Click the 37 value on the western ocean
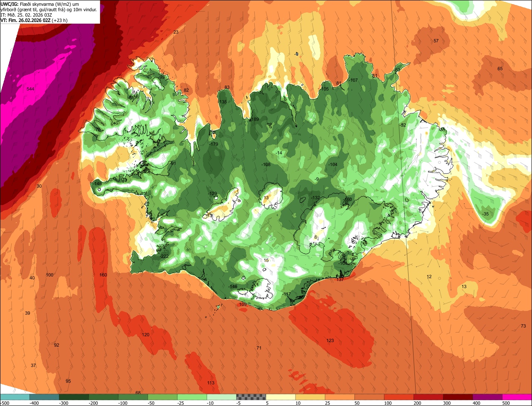532x406 pixels. (x=34, y=365)
